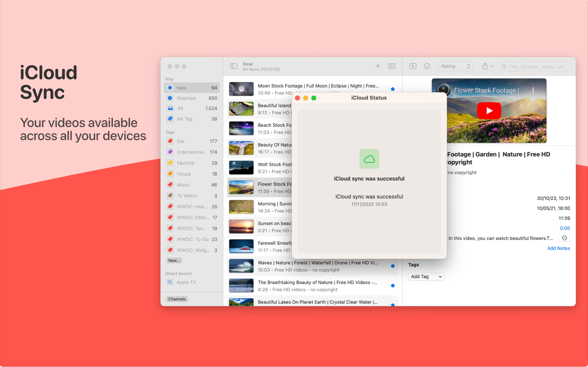588x367 pixels.
Task: Expand description with the ellipsis icon
Action: 564,238
